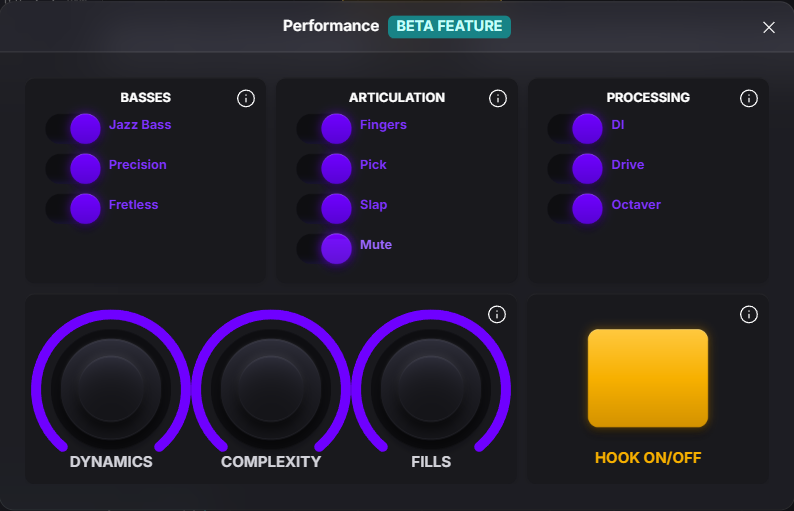Open the Basses section info icon
The height and width of the screenshot is (511, 794).
(246, 98)
